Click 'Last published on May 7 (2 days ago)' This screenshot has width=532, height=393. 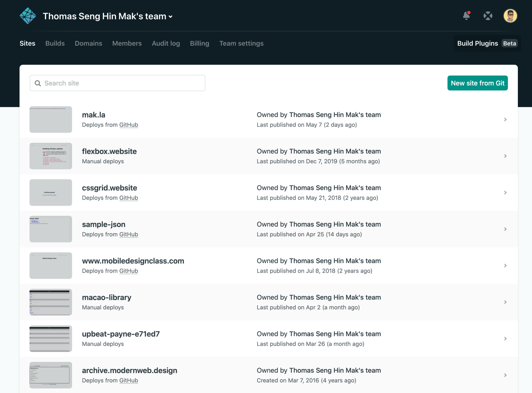point(307,125)
